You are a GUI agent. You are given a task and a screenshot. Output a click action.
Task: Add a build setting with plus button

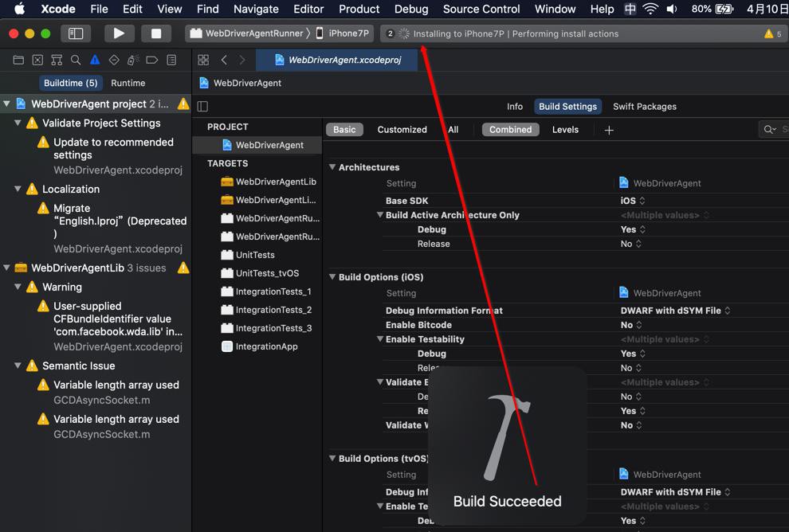pos(609,131)
